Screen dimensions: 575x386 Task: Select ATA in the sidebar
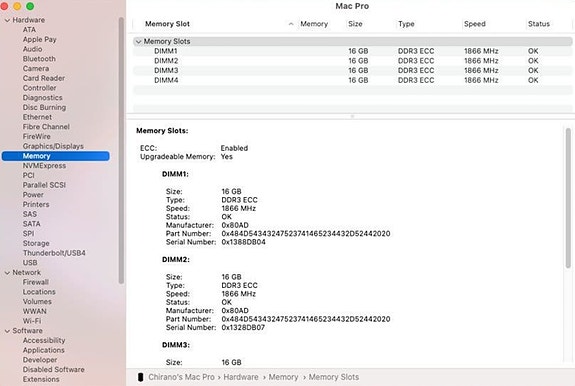(x=29, y=30)
